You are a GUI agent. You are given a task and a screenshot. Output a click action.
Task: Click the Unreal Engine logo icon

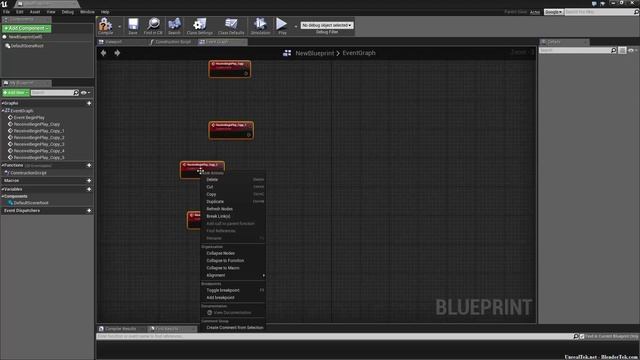(4, 4)
